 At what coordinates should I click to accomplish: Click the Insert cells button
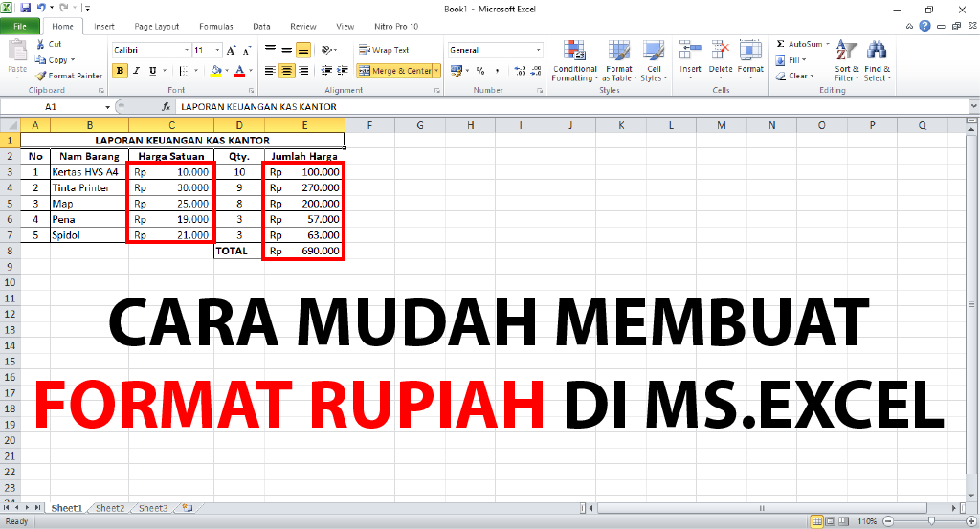click(691, 60)
